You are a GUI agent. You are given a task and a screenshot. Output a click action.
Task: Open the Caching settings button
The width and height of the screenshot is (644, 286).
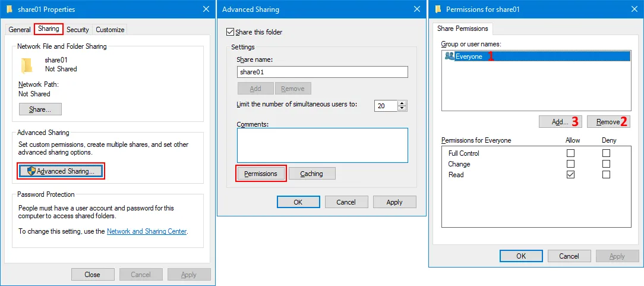[x=312, y=174]
